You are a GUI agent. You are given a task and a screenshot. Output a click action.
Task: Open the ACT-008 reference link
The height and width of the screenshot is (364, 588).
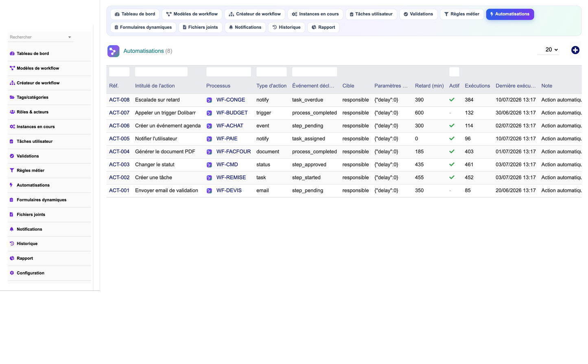click(x=119, y=100)
